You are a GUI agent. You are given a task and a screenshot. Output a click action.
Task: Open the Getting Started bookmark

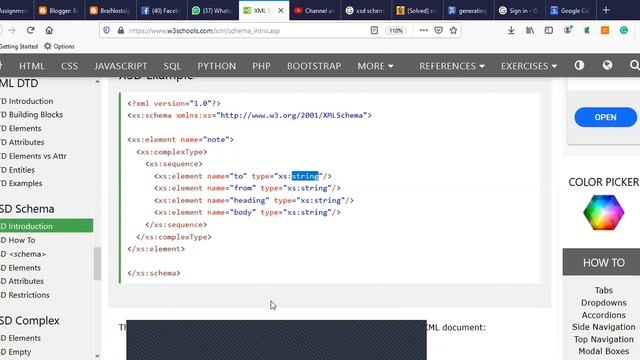coord(19,46)
